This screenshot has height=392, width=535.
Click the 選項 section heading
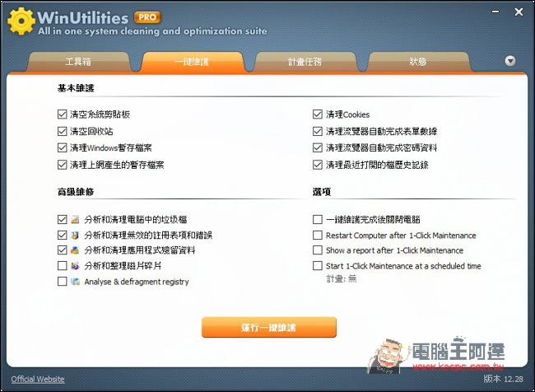click(321, 192)
